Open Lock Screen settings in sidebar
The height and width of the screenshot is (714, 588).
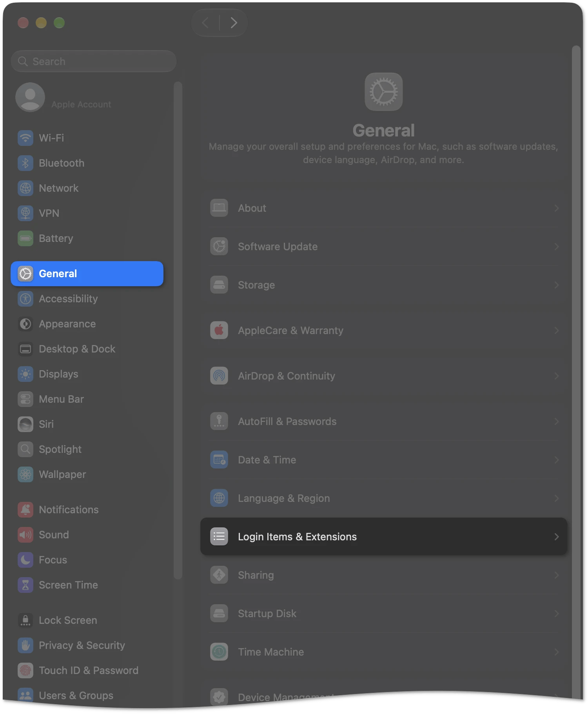pyautogui.click(x=87, y=620)
